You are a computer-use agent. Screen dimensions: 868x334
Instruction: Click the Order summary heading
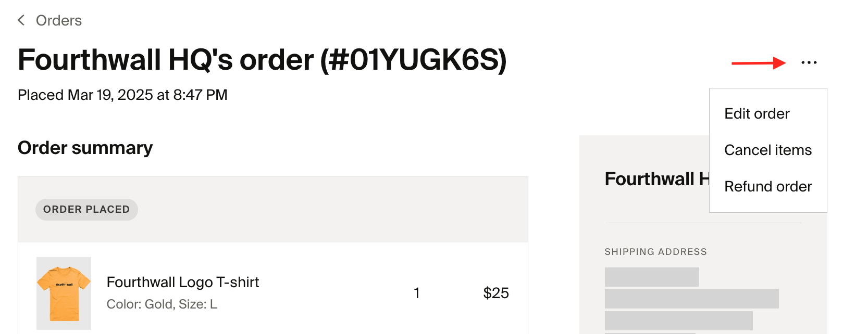tap(85, 148)
